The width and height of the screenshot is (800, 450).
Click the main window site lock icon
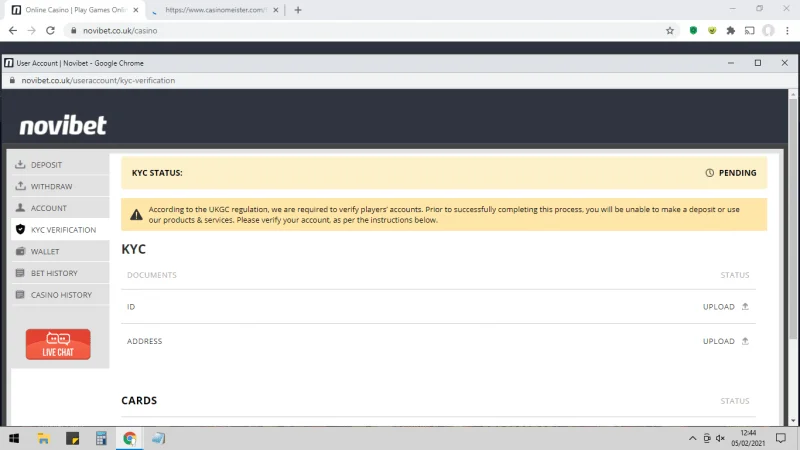[73, 31]
